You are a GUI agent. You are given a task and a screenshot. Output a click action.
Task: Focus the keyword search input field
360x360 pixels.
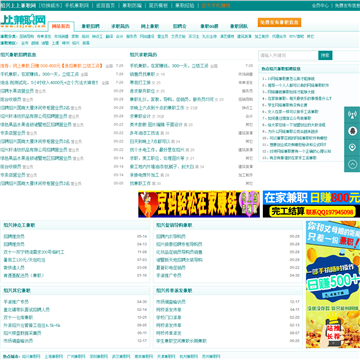tap(288, 55)
